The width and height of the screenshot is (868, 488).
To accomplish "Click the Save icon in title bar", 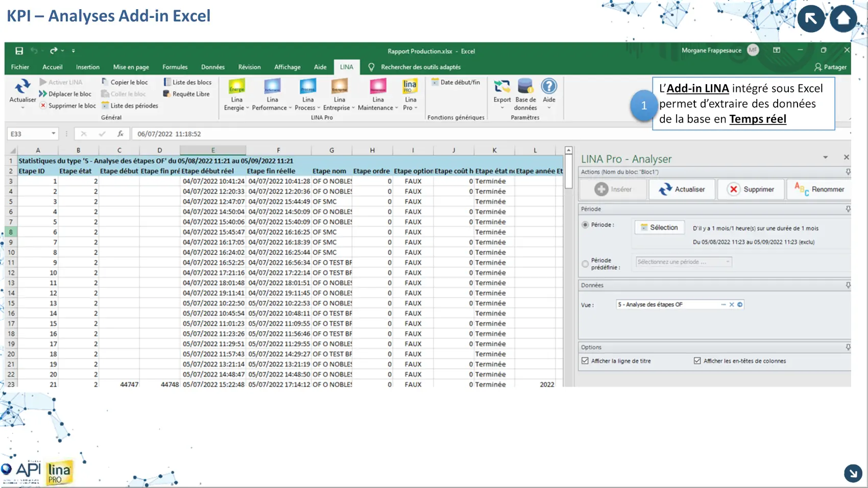I will [19, 51].
